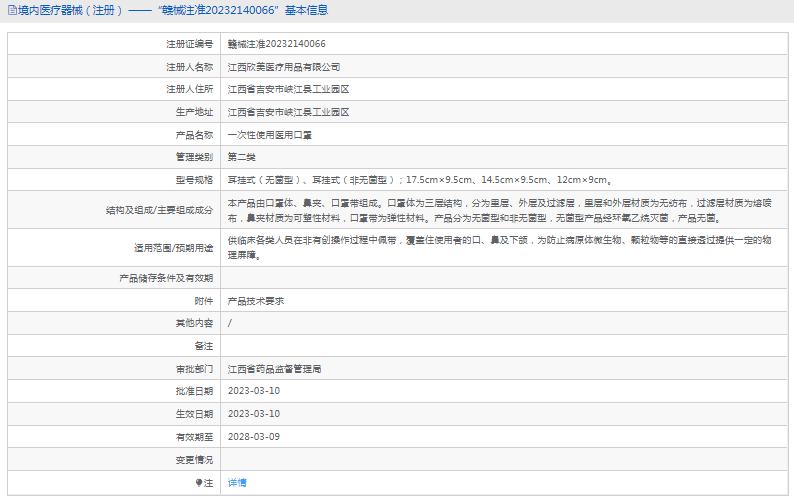
Task: Click the 附件 label
Action: (x=204, y=301)
